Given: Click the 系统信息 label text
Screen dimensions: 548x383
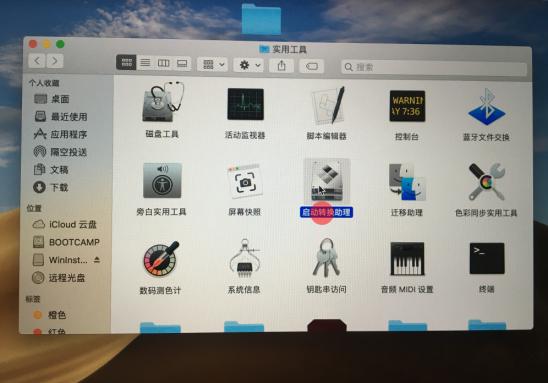Looking at the screenshot, I should click(x=244, y=290).
